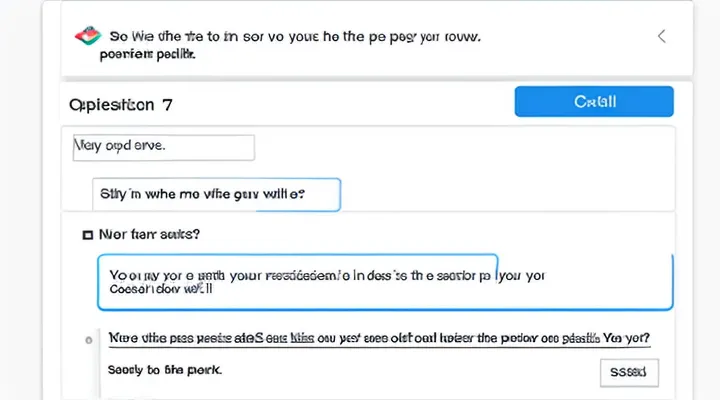The height and width of the screenshot is (400, 720).
Task: Focus the Stiy in whe mo field
Action: 216,194
